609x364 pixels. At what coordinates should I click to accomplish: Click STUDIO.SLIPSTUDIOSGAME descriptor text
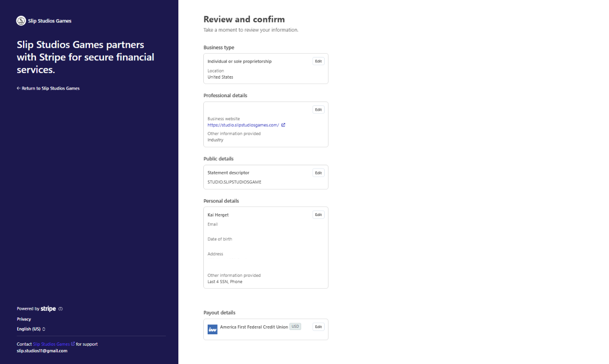click(234, 182)
